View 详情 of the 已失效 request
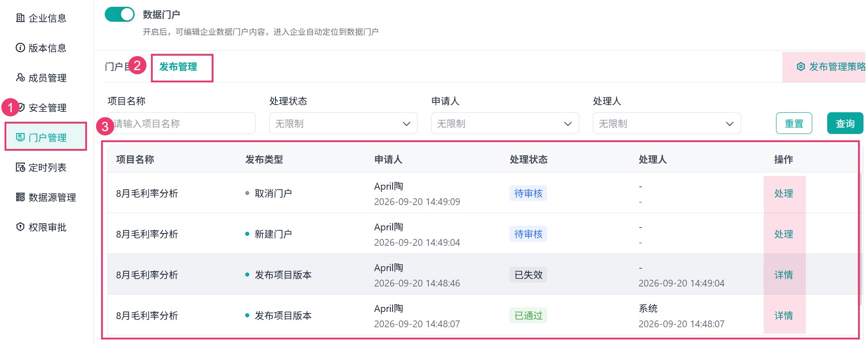Viewport: 868px width, 344px height. coord(784,275)
